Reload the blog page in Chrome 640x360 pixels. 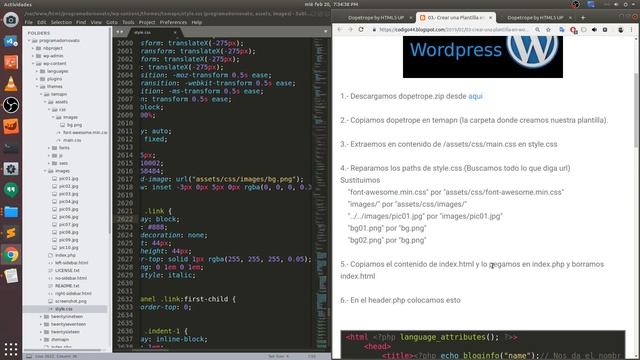(x=361, y=29)
